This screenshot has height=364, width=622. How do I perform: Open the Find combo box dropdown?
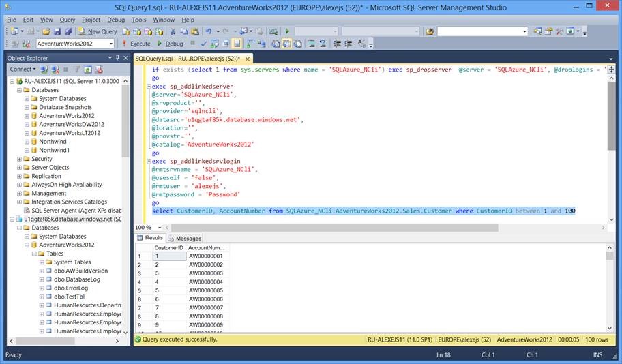point(525,31)
